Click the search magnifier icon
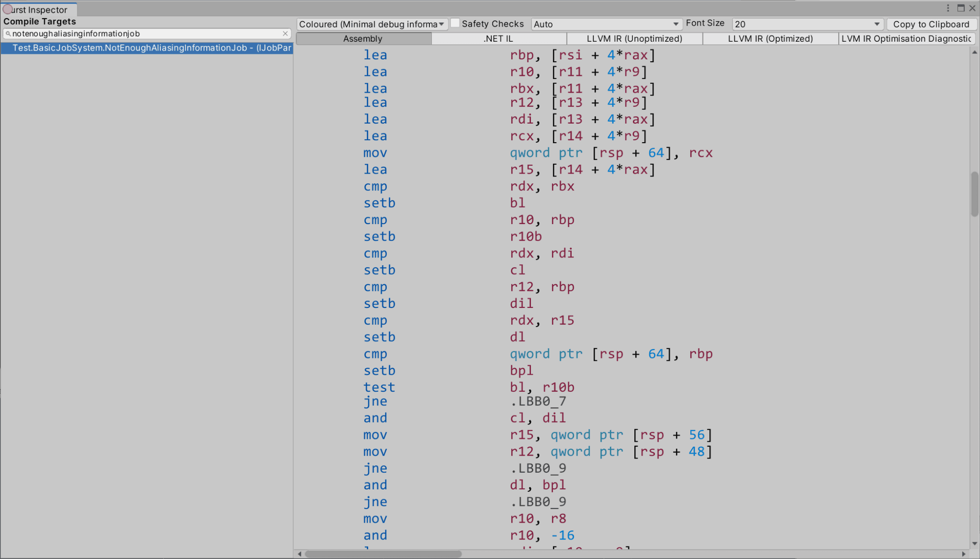 [x=8, y=34]
